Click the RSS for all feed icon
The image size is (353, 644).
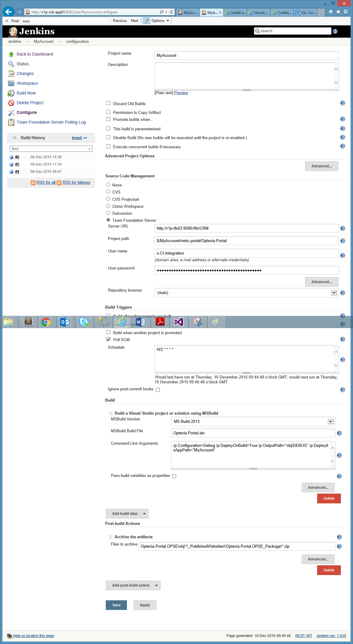33,183
